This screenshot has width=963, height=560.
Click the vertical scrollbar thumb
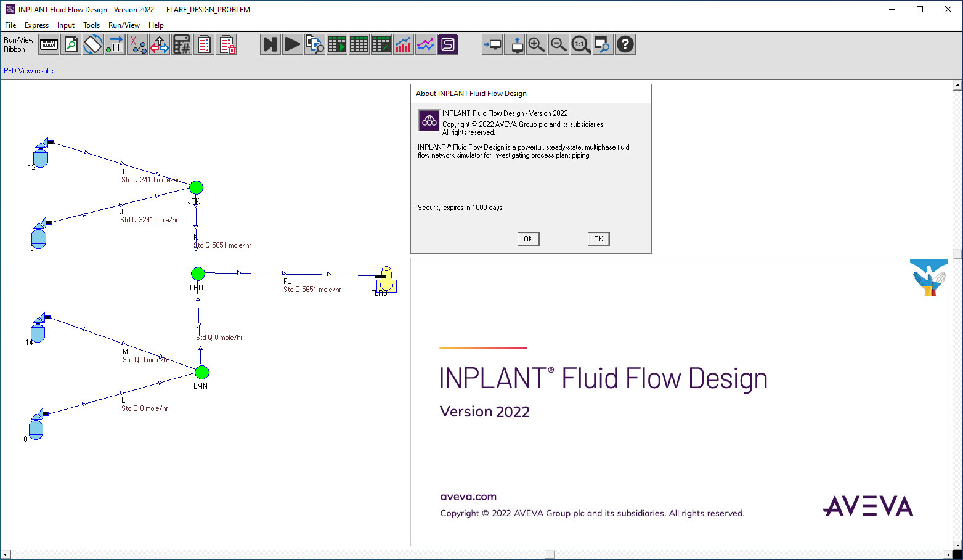point(957,254)
